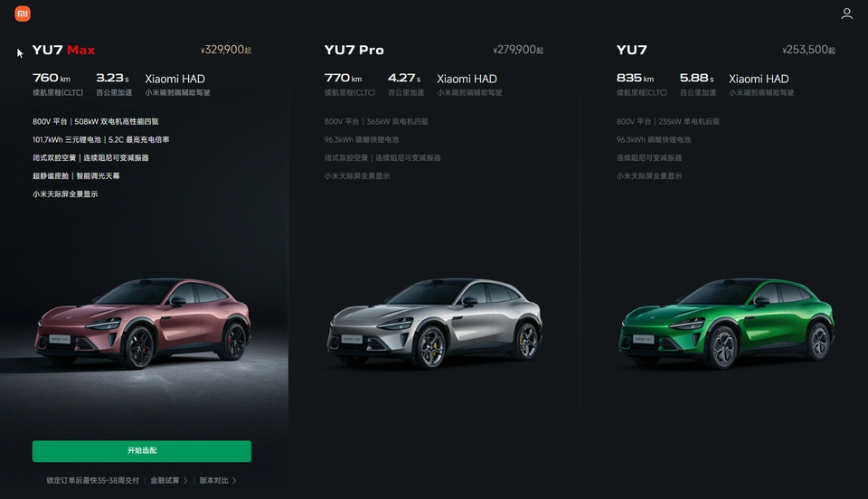Click the 4.27 s acceleration of YU7 Pro

point(404,78)
